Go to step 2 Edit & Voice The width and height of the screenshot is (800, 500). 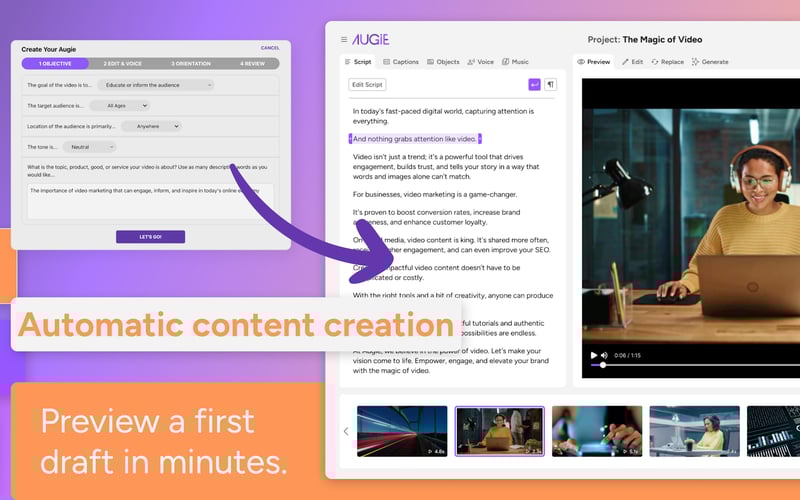click(122, 64)
